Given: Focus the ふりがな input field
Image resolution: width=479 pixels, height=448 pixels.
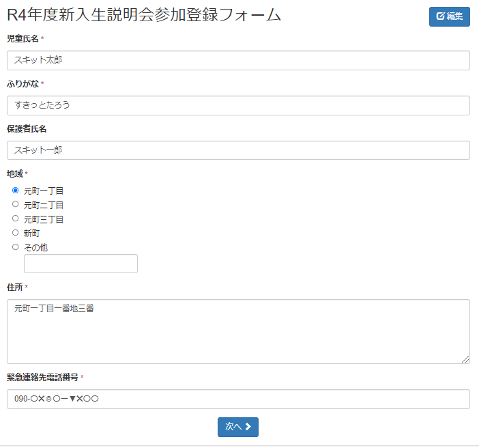Looking at the screenshot, I should [238, 105].
